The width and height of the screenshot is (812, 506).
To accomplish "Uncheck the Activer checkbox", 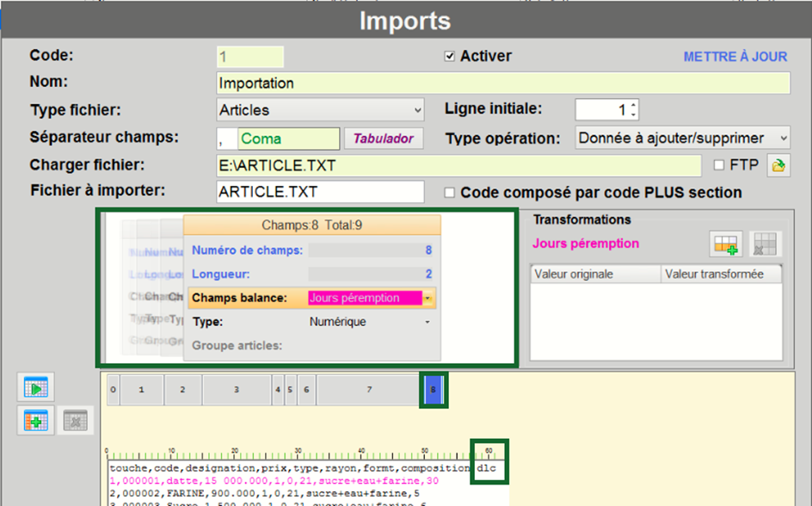I will [449, 57].
